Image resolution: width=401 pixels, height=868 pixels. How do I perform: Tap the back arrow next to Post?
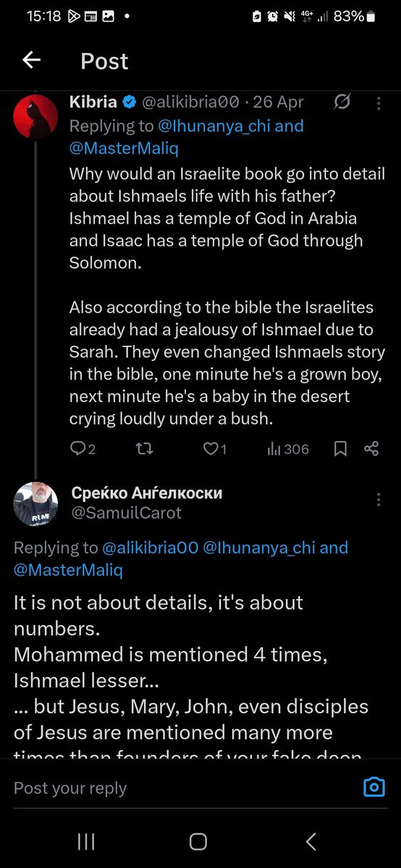coord(31,60)
